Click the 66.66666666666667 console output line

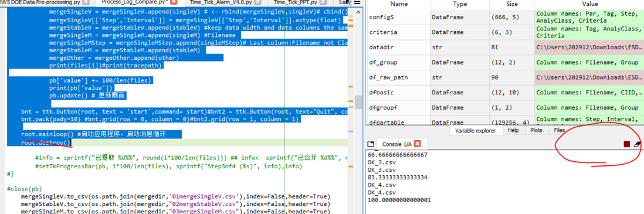(x=397, y=154)
